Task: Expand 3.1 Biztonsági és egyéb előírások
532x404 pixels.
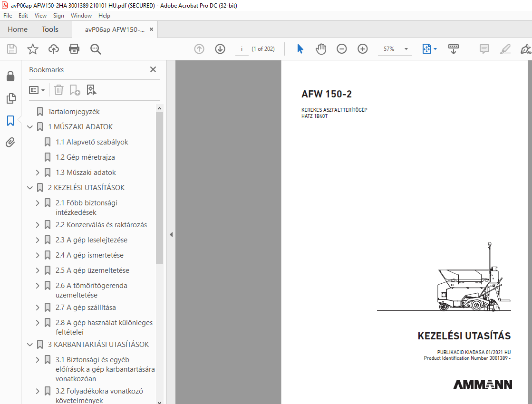Action: coord(38,360)
